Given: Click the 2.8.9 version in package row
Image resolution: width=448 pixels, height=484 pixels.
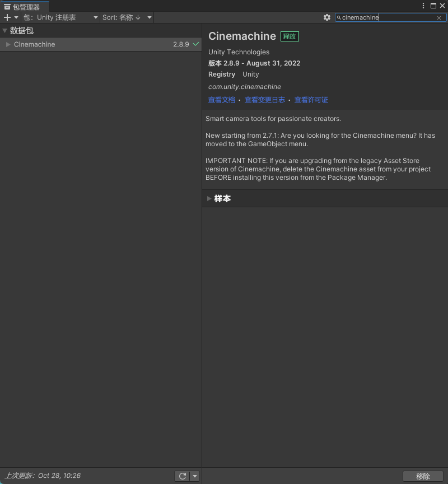Looking at the screenshot, I should (x=181, y=44).
